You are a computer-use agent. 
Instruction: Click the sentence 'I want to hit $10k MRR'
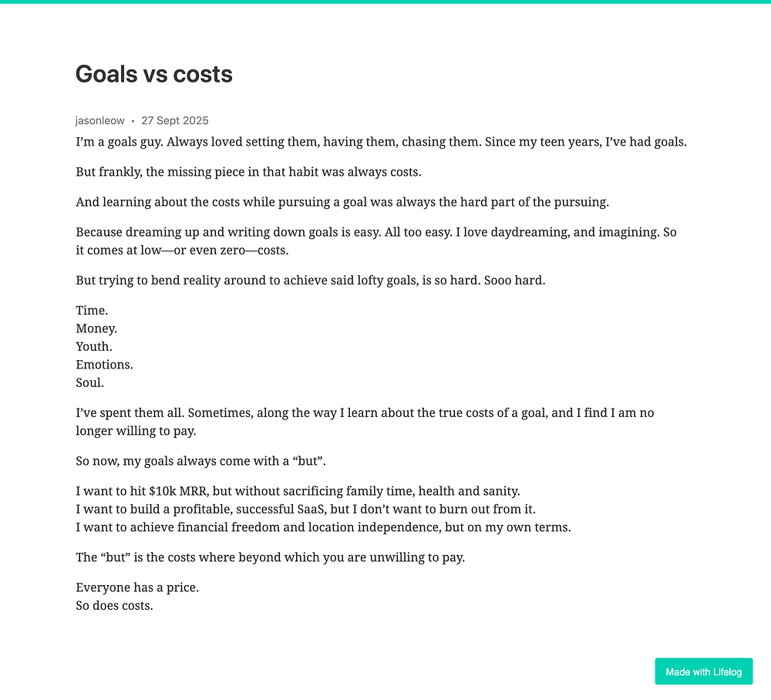tap(298, 491)
